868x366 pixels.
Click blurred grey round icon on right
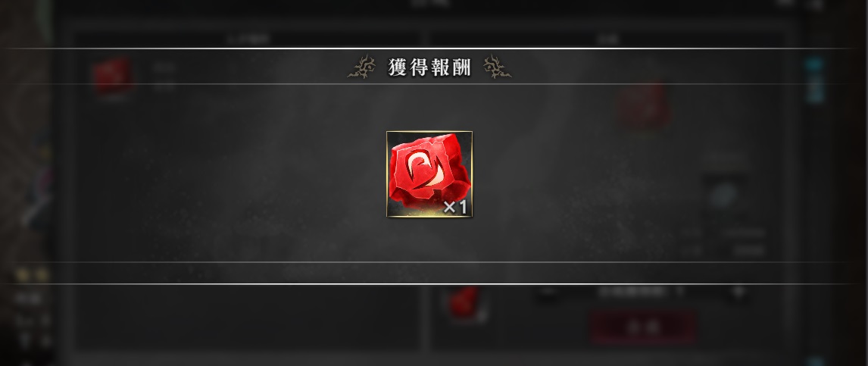click(723, 196)
